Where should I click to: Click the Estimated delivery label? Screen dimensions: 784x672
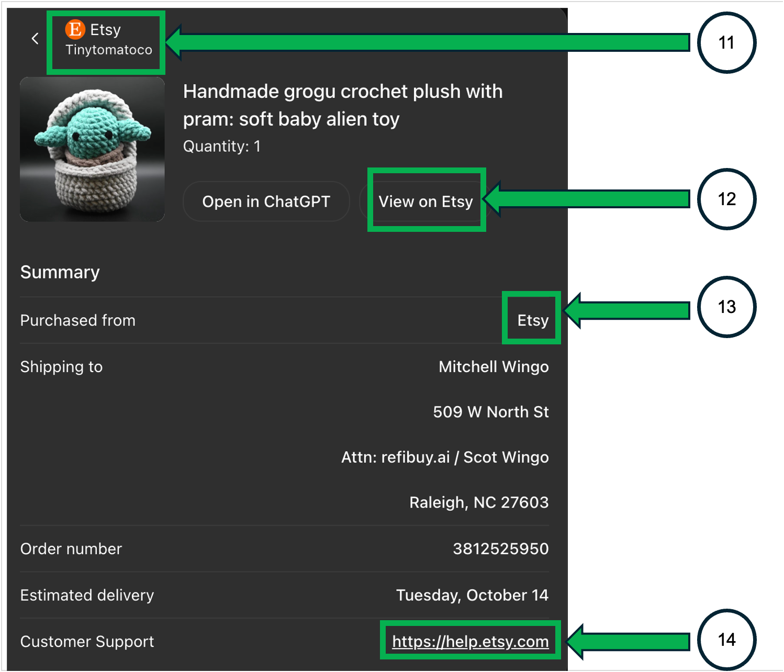[87, 595]
